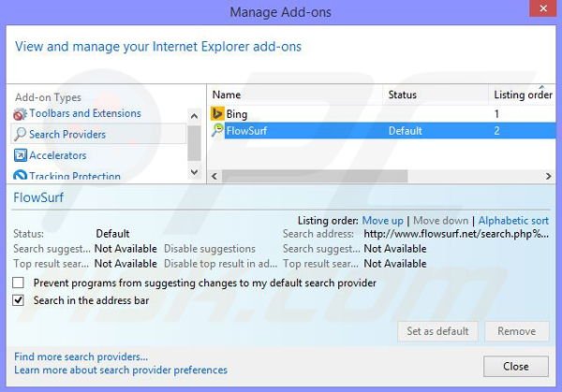The width and height of the screenshot is (562, 392).
Task: Click the Alphabetic sort link
Action: (x=513, y=220)
